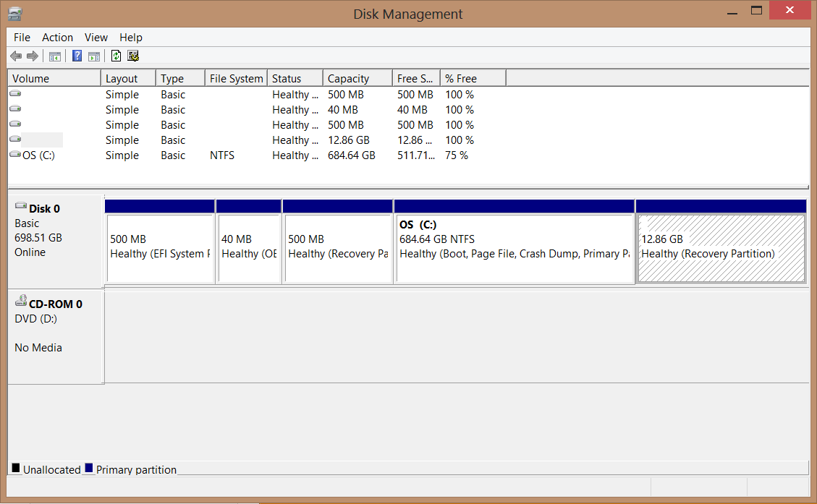Click the Forward arrow in toolbar
Image resolution: width=817 pixels, height=504 pixels.
point(32,56)
